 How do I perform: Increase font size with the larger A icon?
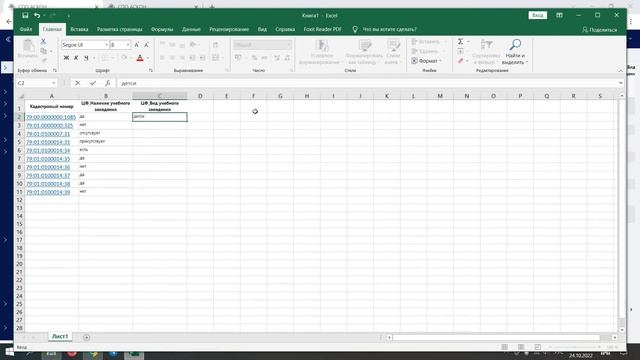pyautogui.click(x=137, y=44)
